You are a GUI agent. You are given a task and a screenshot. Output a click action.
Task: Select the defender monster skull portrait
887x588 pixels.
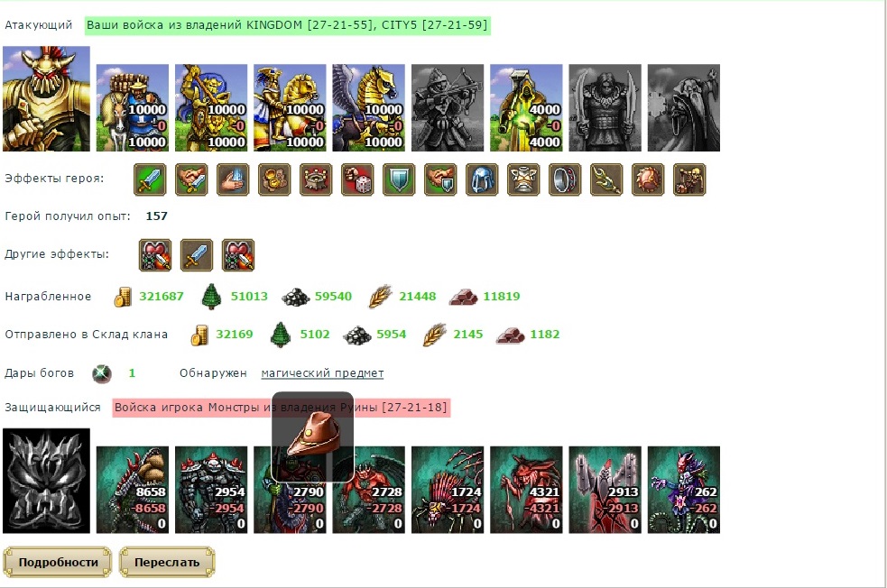coord(46,482)
